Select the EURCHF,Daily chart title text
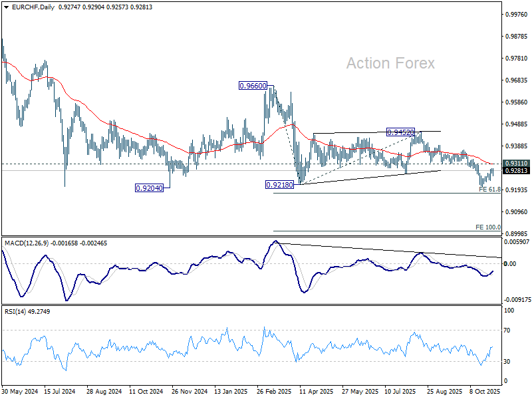The image size is (532, 399). [x=33, y=7]
